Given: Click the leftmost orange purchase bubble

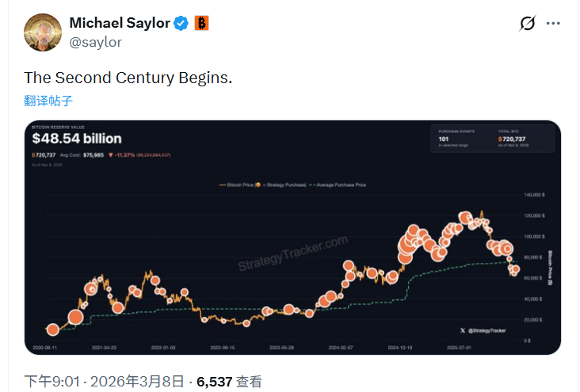Looking at the screenshot, I should (52, 329).
